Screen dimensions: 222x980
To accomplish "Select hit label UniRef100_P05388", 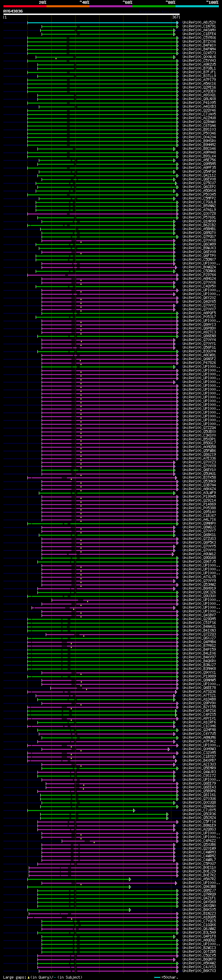I will [199, 508].
